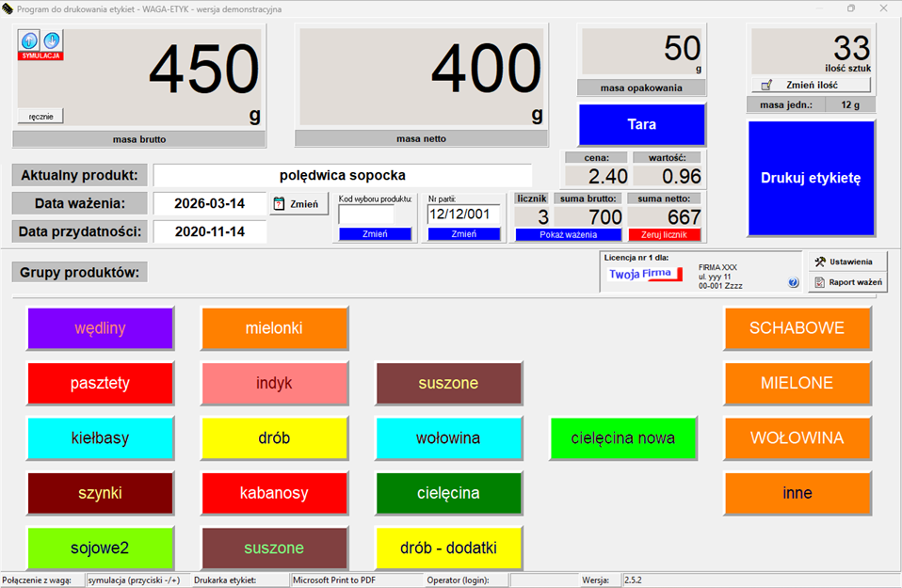
Task: Open Raport ważeń report icon button
Action: click(846, 282)
